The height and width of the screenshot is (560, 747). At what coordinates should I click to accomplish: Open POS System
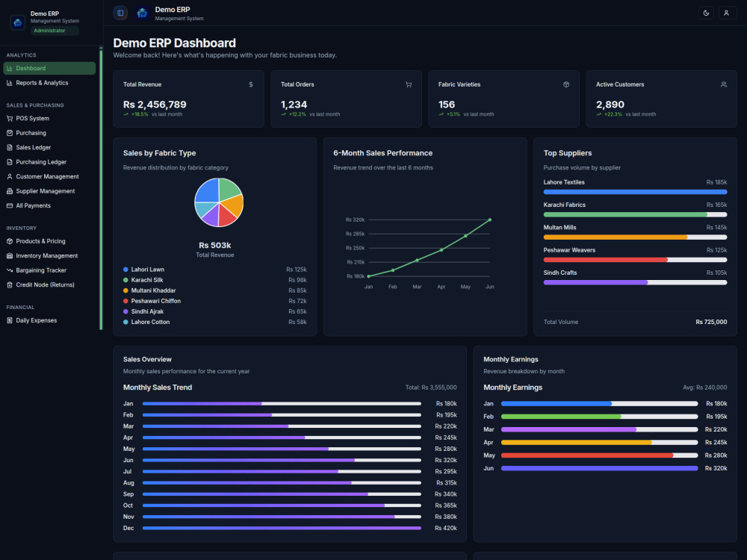point(49,118)
